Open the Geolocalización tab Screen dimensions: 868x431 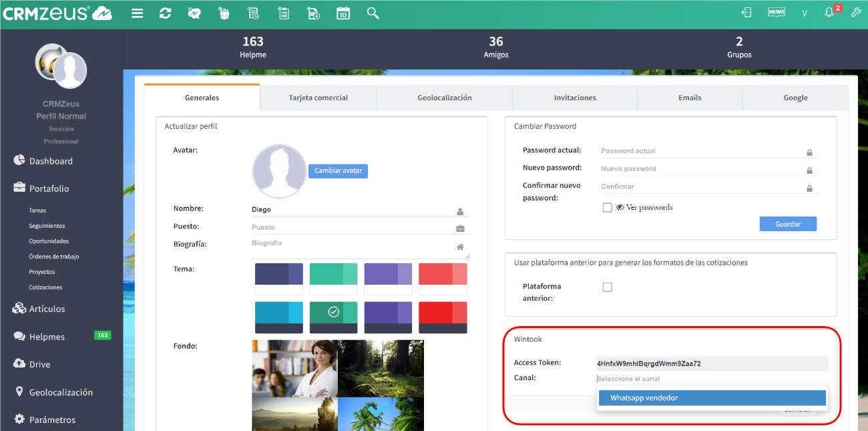(x=444, y=98)
